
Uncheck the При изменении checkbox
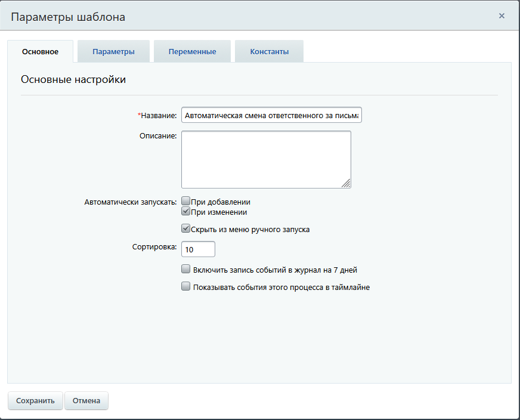tap(185, 212)
